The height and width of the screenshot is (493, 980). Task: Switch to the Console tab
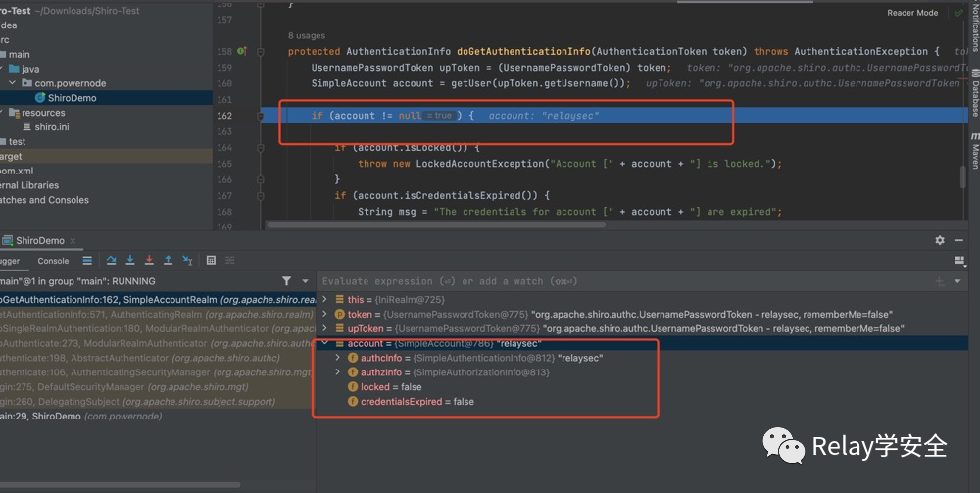pyautogui.click(x=53, y=261)
